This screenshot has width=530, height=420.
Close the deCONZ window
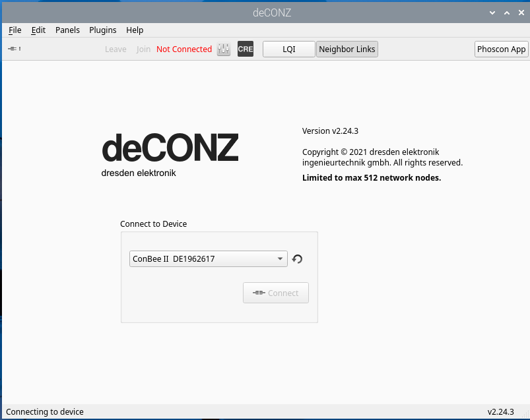tap(521, 13)
